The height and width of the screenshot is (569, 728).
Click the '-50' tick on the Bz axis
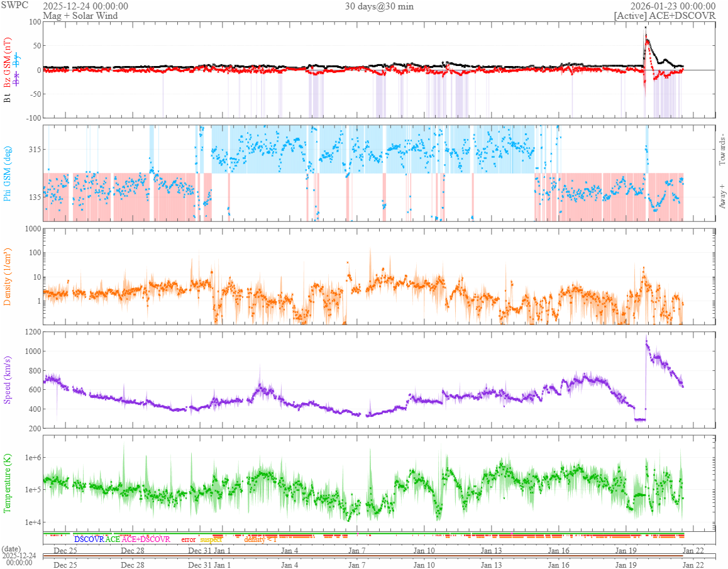tap(35, 94)
